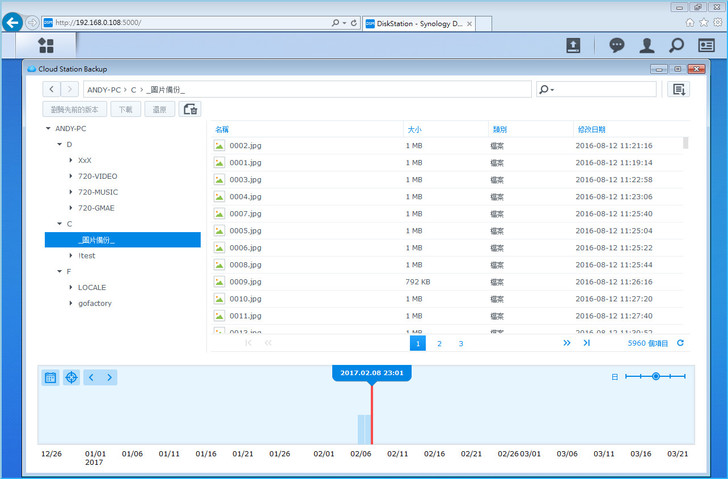
Task: Click the browse backup destination folder icon
Action: pyautogui.click(x=190, y=110)
